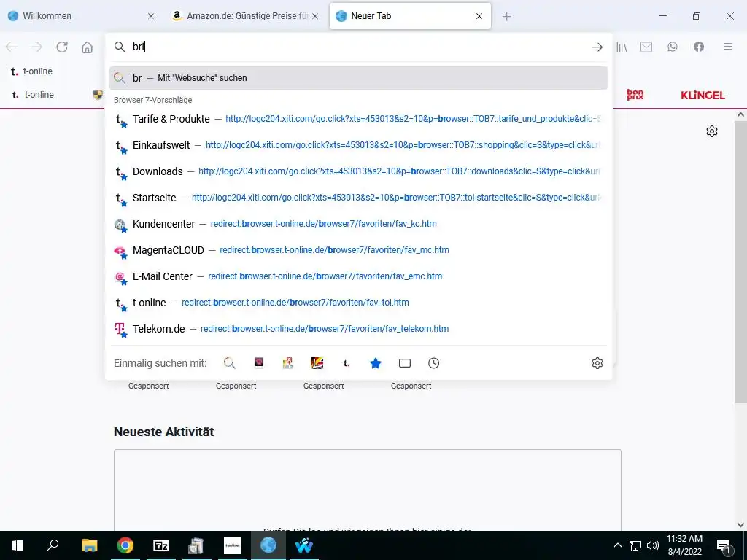Search once in open tabs icon
The height and width of the screenshot is (560, 747).
[404, 363]
